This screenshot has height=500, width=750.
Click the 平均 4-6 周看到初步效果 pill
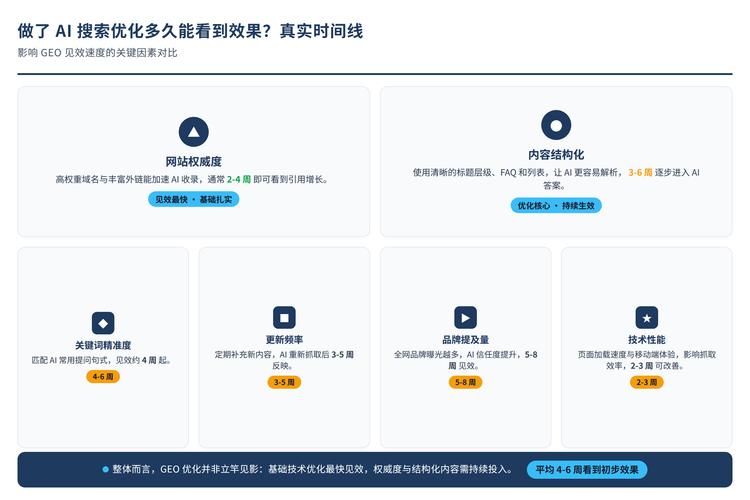point(587,469)
